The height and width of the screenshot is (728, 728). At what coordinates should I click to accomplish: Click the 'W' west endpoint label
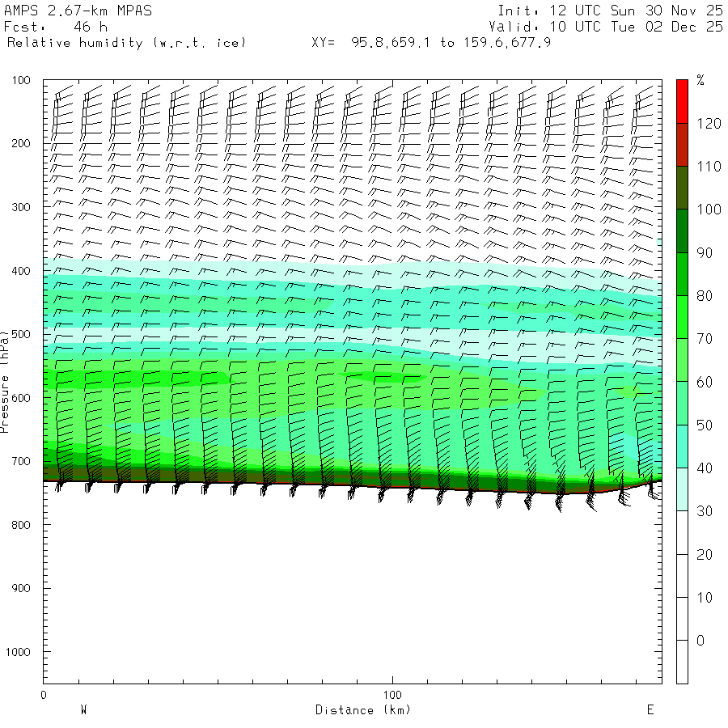point(84,710)
